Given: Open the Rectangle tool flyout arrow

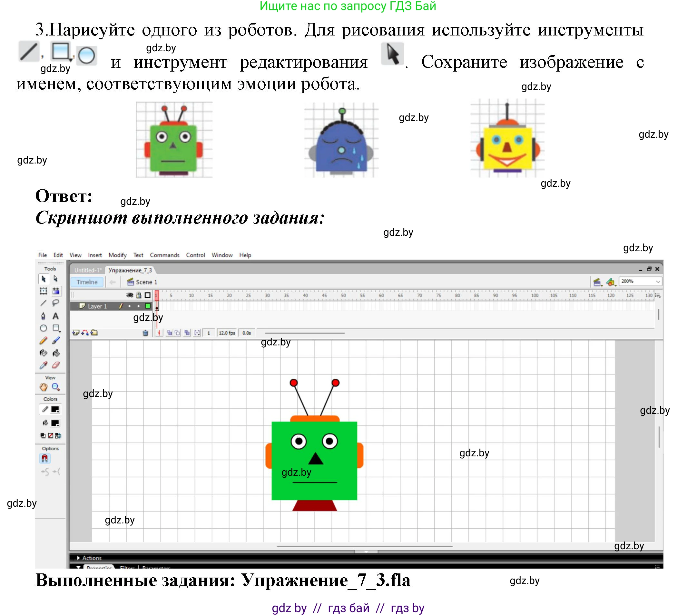Looking at the screenshot, I should 60,332.
